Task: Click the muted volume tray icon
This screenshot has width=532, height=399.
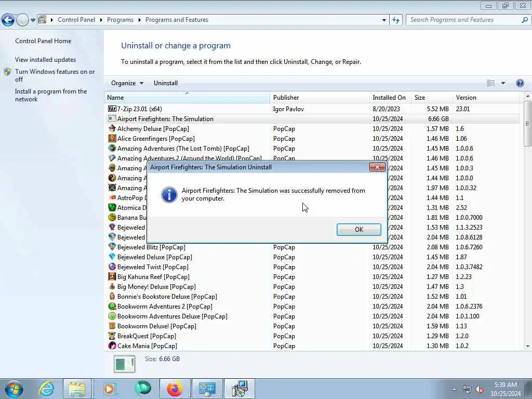Action: [x=480, y=389]
